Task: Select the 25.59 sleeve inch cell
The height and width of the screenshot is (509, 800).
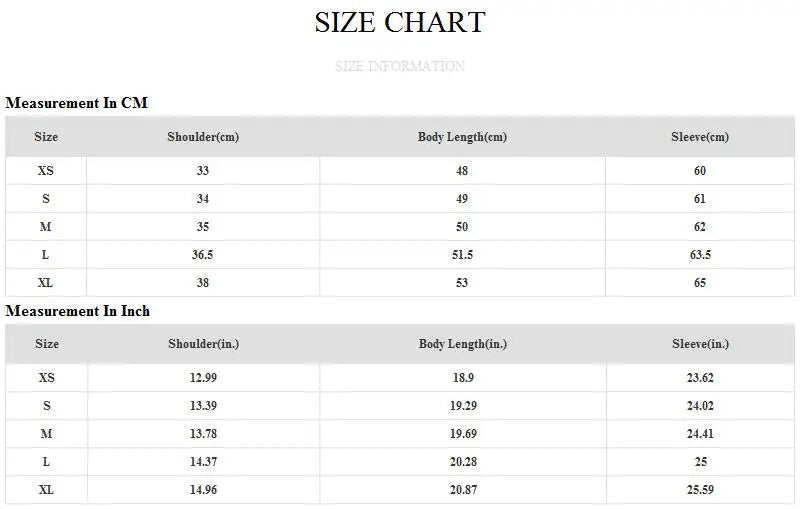Action: coord(700,490)
